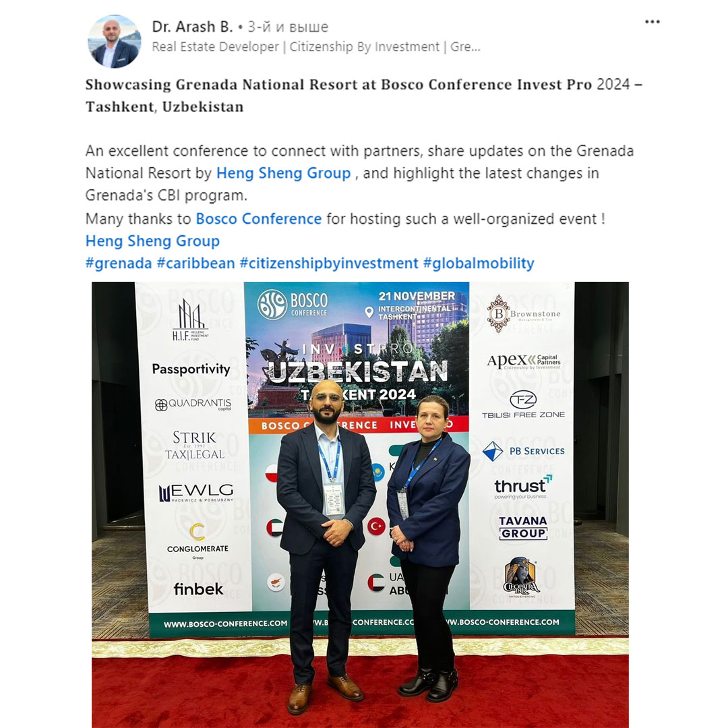Open Heng Sheng Group link after 'National Resort by'
Image resolution: width=728 pixels, height=728 pixels.
click(283, 173)
